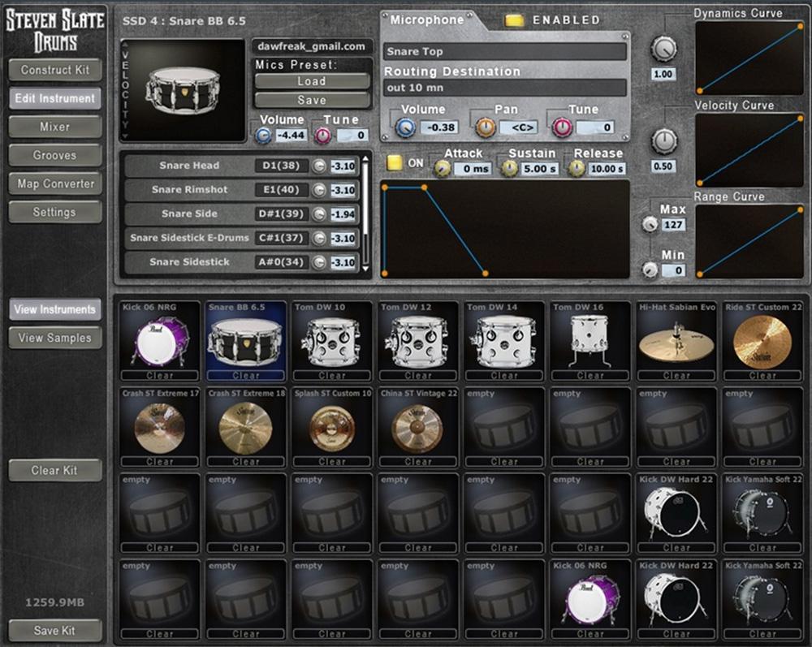This screenshot has width=812, height=647.
Task: Click the Snare Rimshot volume knob
Action: point(319,189)
